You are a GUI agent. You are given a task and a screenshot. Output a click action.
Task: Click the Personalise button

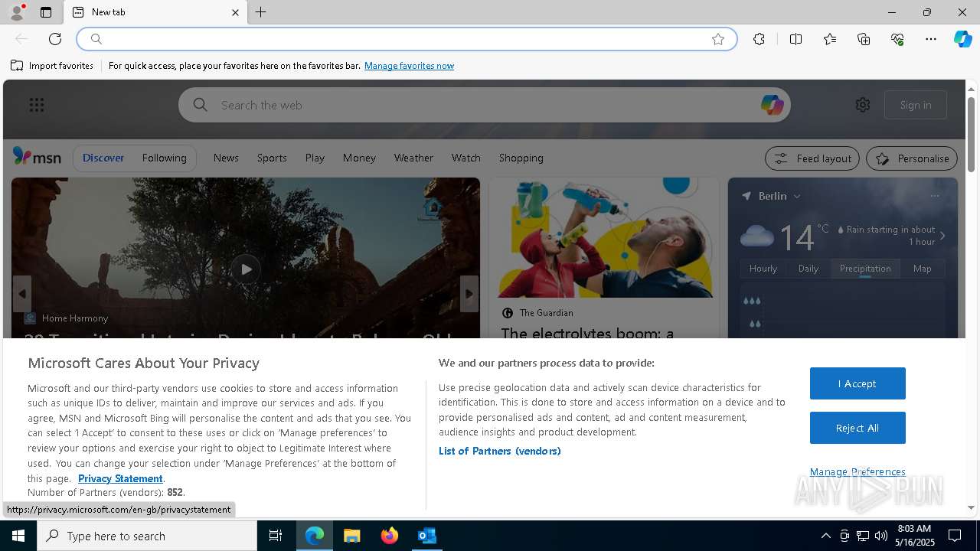(912, 158)
